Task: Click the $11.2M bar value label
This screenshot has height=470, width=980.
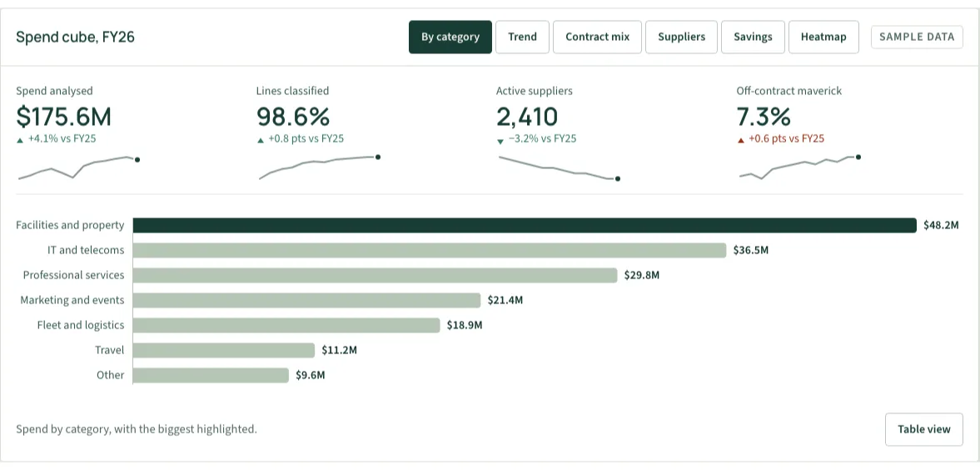Action: [340, 351]
